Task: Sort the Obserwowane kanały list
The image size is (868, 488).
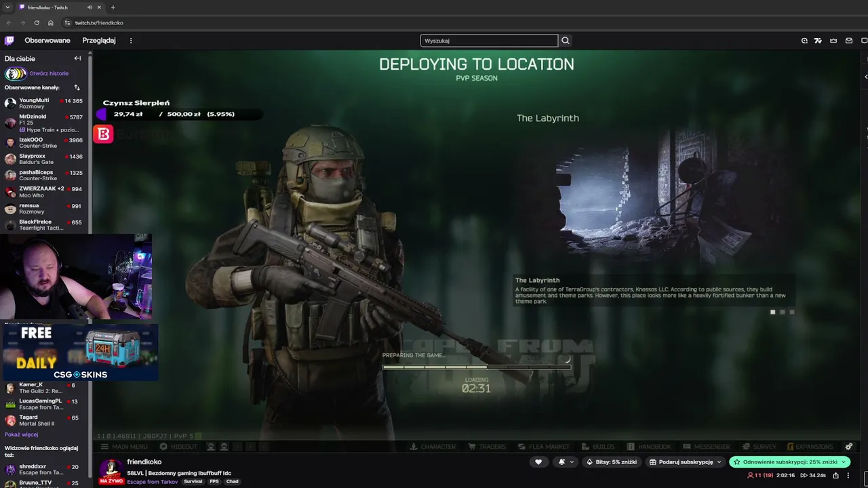Action: tap(77, 87)
